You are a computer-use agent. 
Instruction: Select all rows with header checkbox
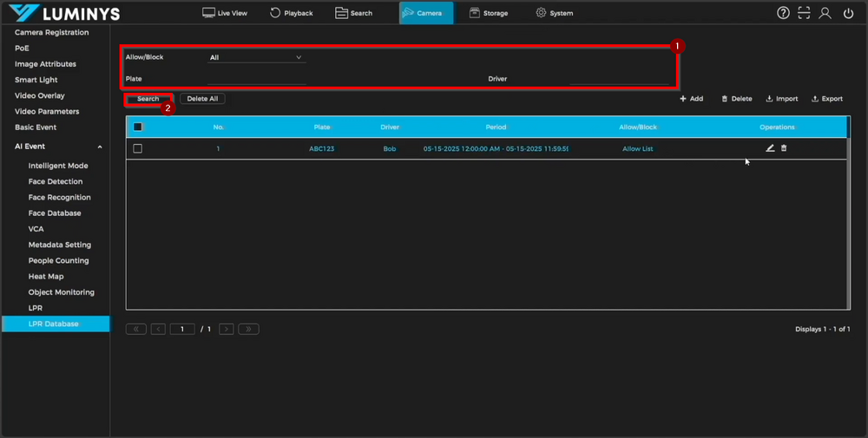coord(138,127)
